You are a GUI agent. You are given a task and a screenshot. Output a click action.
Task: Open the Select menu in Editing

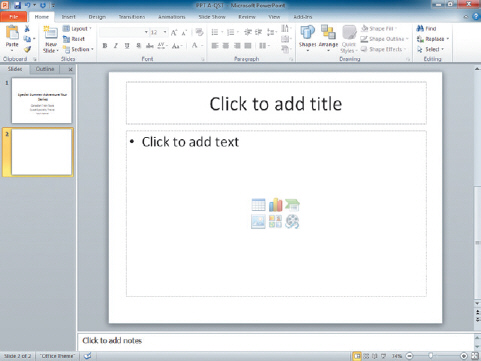430,49
